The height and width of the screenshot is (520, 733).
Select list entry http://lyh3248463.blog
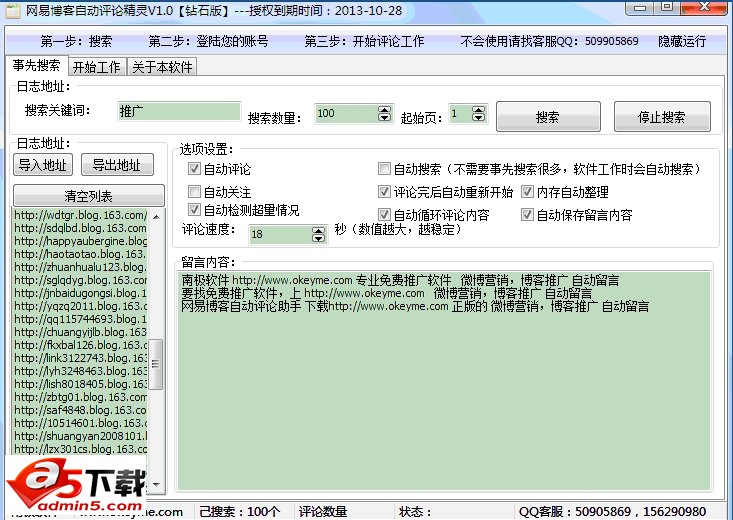pyautogui.click(x=80, y=371)
